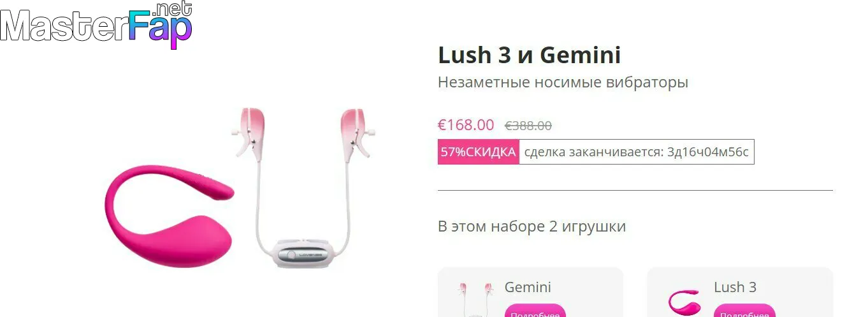Open the small Gemini thumbnail in set list
Image resolution: width=868 pixels, height=317 pixels.
(471, 300)
